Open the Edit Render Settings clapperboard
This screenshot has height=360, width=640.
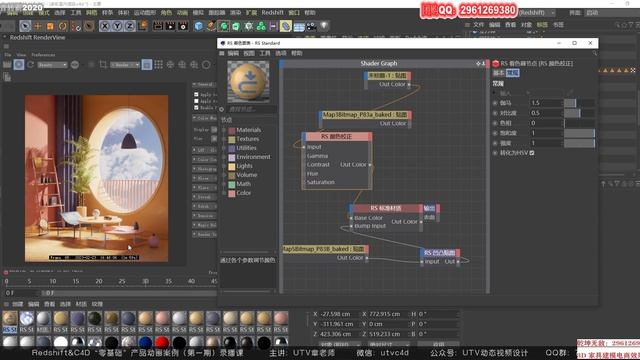(183, 26)
